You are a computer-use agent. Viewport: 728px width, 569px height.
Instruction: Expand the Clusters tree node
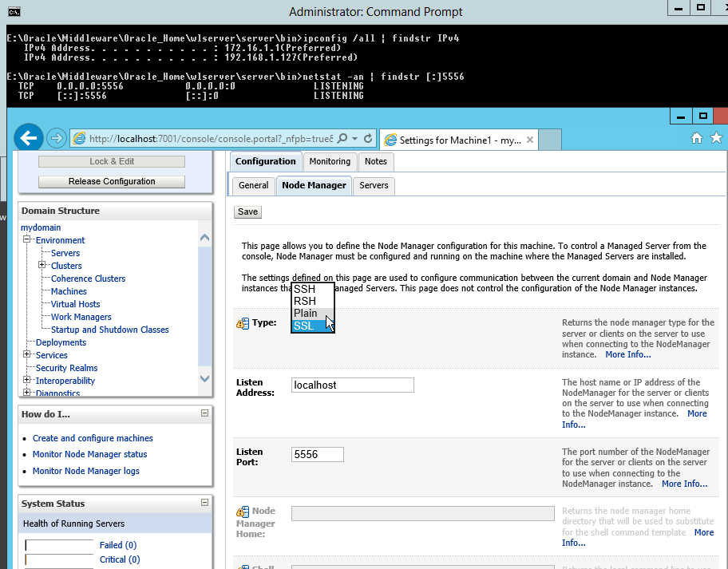[x=42, y=265]
